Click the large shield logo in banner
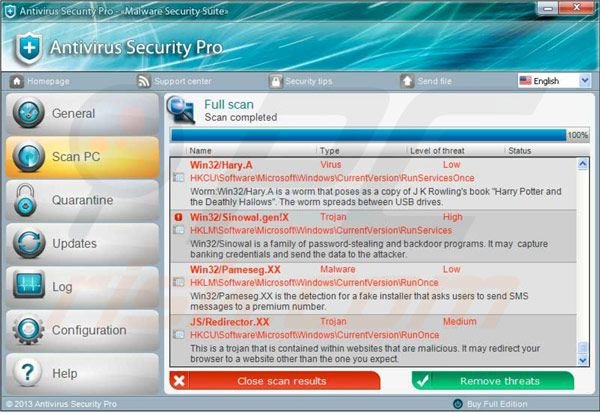The height and width of the screenshot is (414, 600). pyautogui.click(x=29, y=48)
